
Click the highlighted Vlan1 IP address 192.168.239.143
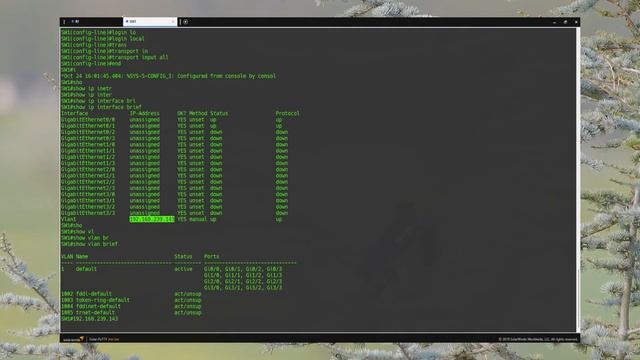tap(152, 219)
